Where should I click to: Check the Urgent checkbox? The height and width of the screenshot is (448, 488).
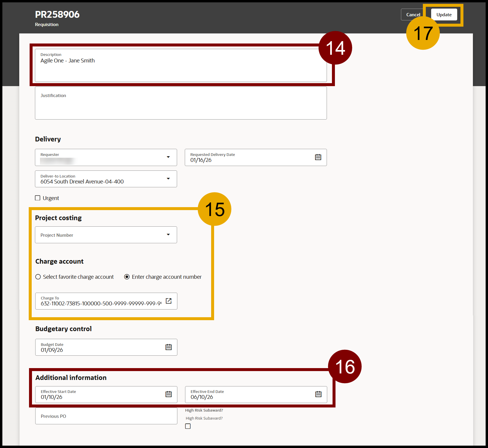[38, 198]
